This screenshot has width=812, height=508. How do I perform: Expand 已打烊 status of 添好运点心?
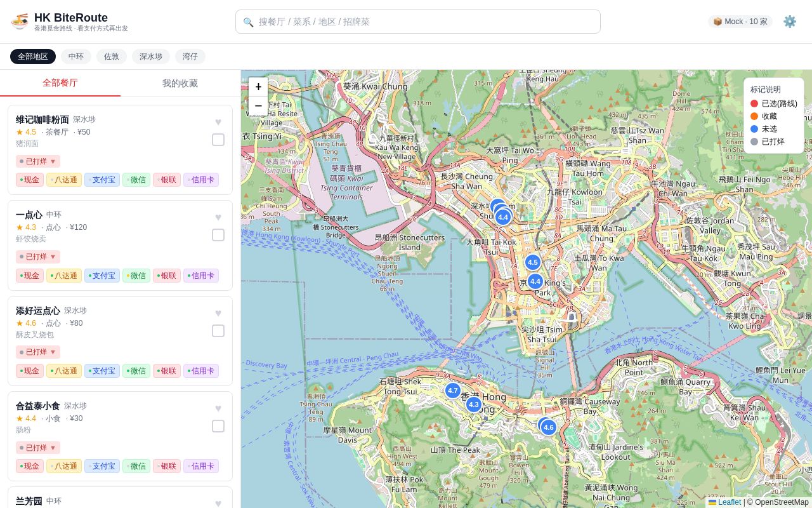point(38,352)
